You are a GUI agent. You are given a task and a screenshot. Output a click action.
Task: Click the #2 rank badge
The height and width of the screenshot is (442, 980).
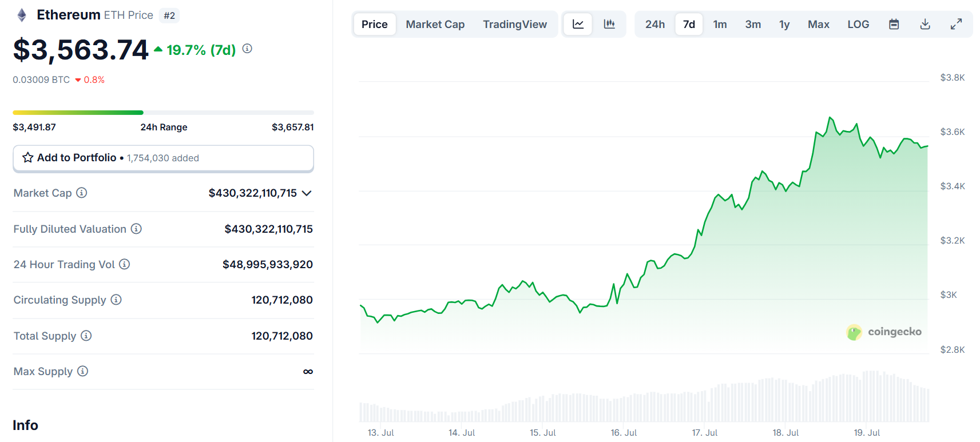pyautogui.click(x=169, y=15)
